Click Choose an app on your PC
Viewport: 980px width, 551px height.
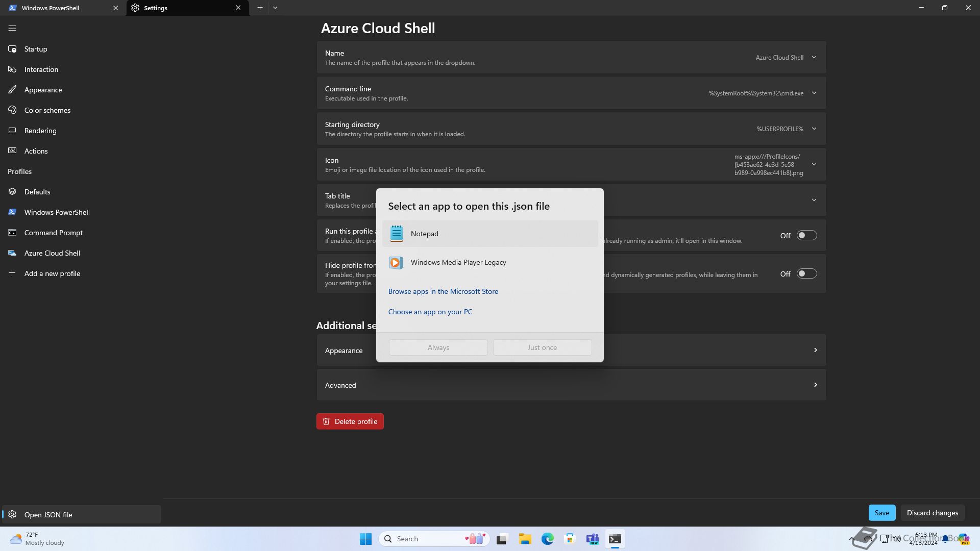430,312
